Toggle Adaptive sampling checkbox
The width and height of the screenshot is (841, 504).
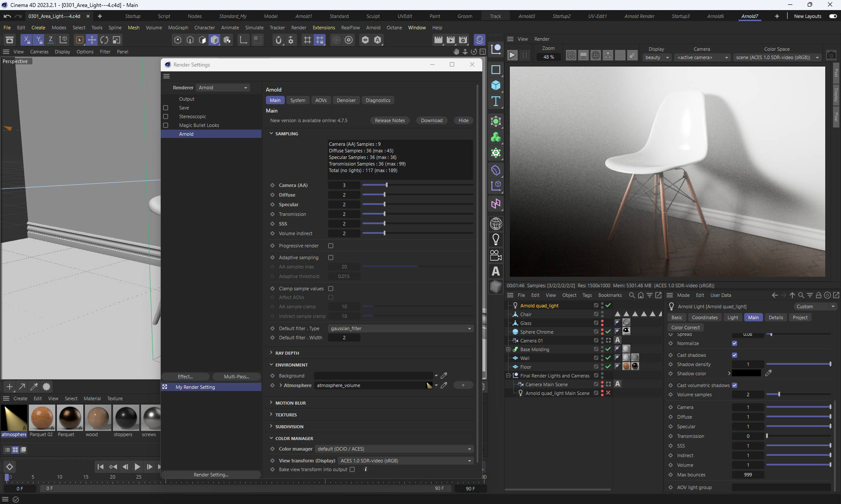tap(331, 257)
